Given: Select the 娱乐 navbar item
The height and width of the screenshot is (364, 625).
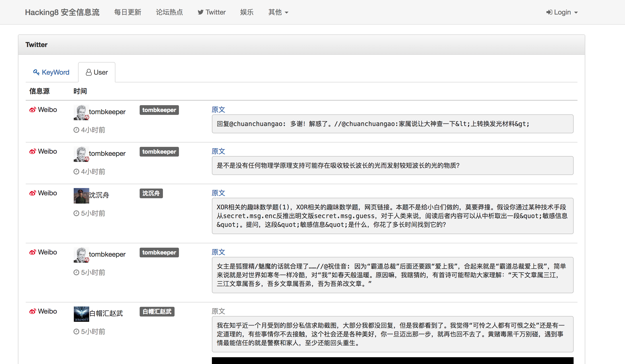Looking at the screenshot, I should tap(247, 12).
